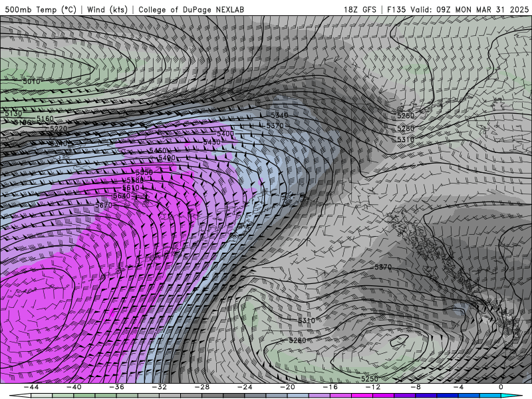Click the 5670 height contour label
Screen dimensions: 532x399
(104, 205)
